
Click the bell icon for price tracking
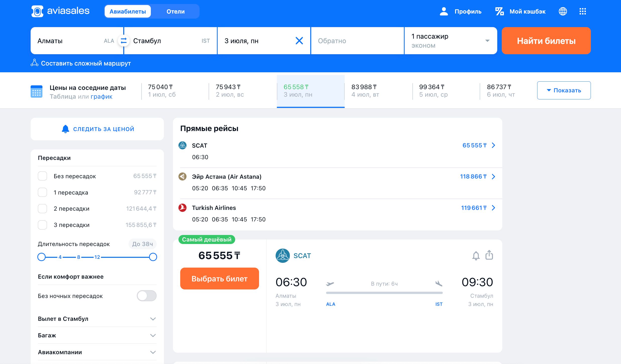(66, 129)
